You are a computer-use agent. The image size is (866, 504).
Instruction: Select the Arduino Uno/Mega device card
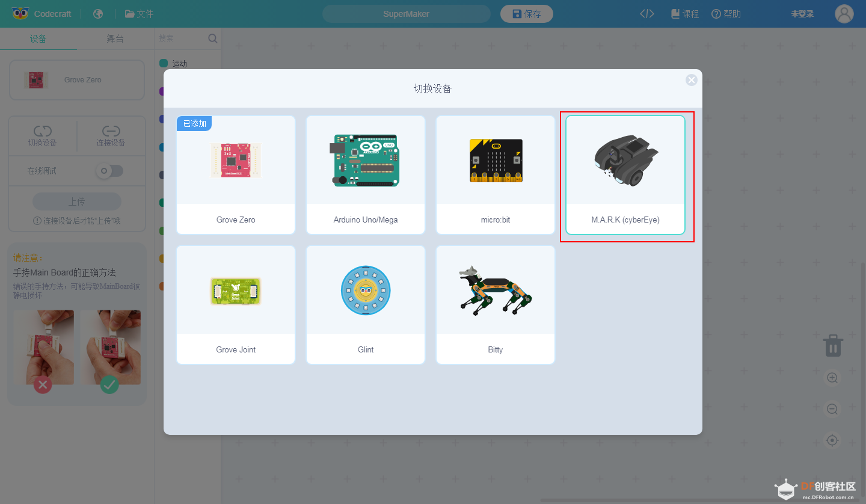tap(366, 175)
